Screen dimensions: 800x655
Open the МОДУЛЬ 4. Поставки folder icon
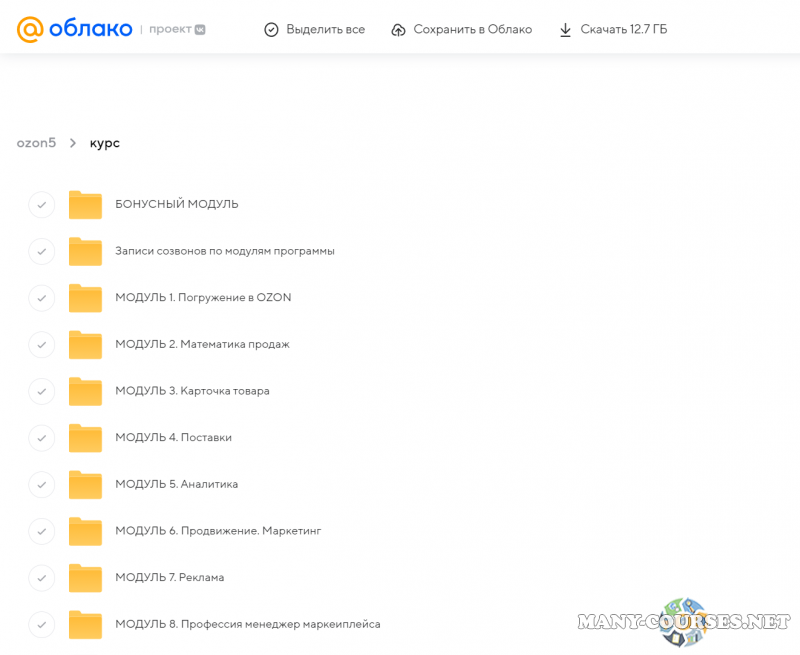86,438
